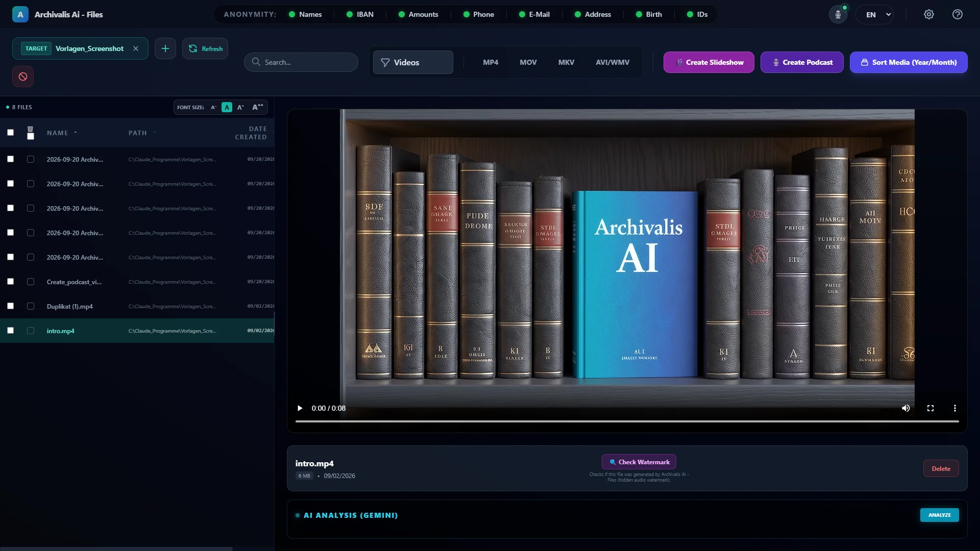This screenshot has height=551, width=980.
Task: Open the Videos filter dropdown
Action: coord(413,62)
